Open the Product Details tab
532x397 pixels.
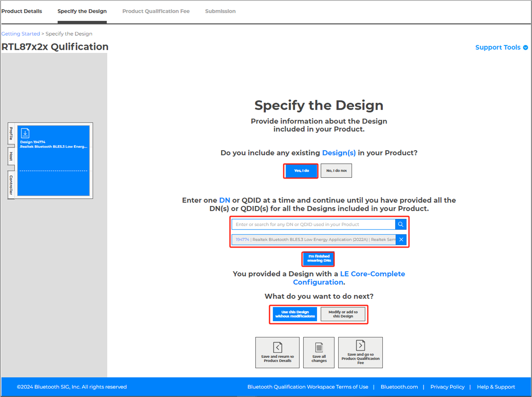tap(22, 11)
